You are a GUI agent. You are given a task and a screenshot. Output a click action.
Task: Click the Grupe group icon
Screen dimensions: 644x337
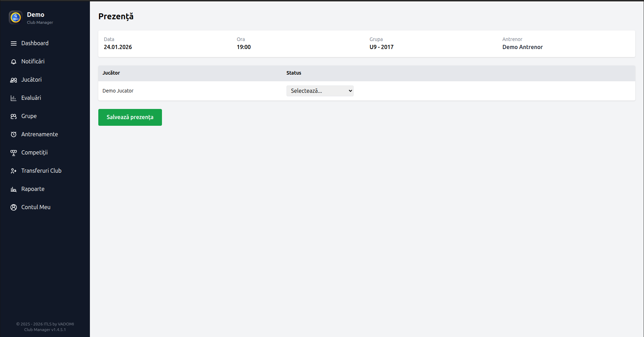click(14, 116)
